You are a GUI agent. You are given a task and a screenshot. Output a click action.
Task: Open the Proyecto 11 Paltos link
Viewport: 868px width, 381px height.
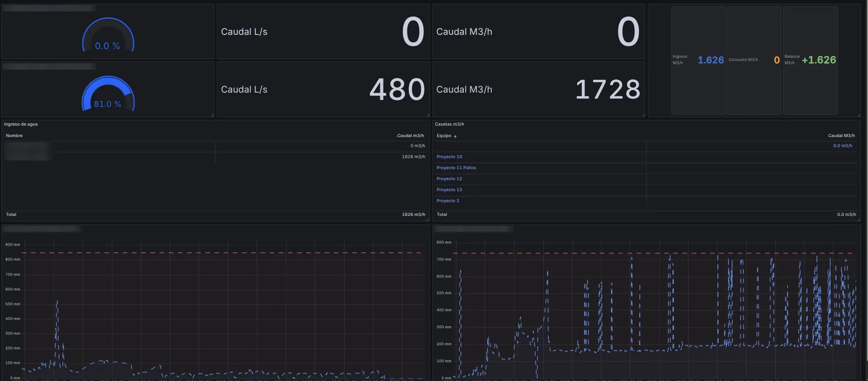(456, 167)
